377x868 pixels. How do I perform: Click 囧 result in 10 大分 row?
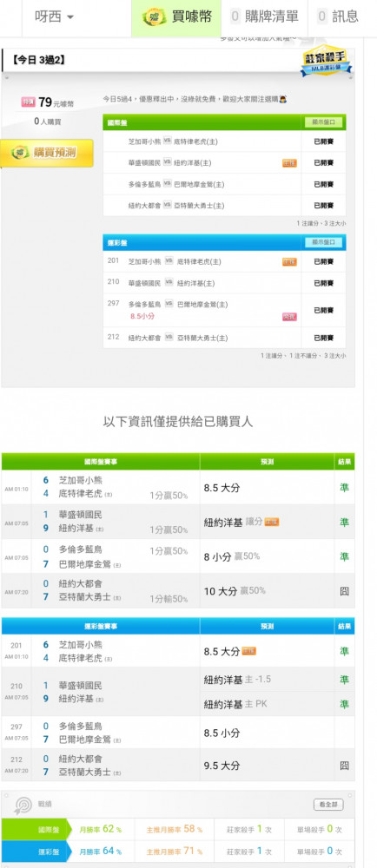coord(344,591)
